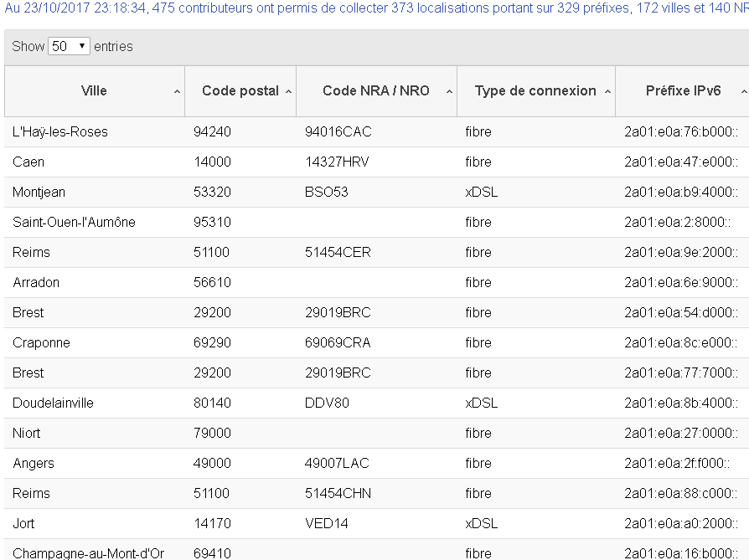Viewport: 749px width, 560px height.
Task: Click IPv6 prefix 2a01:e0a:2:8000::
Action: [677, 222]
